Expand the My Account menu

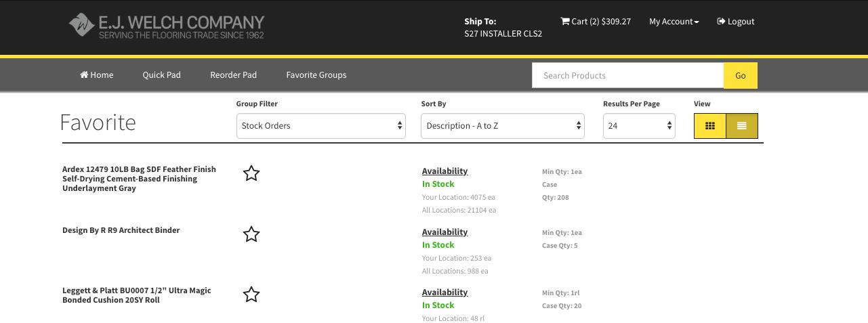tap(674, 21)
